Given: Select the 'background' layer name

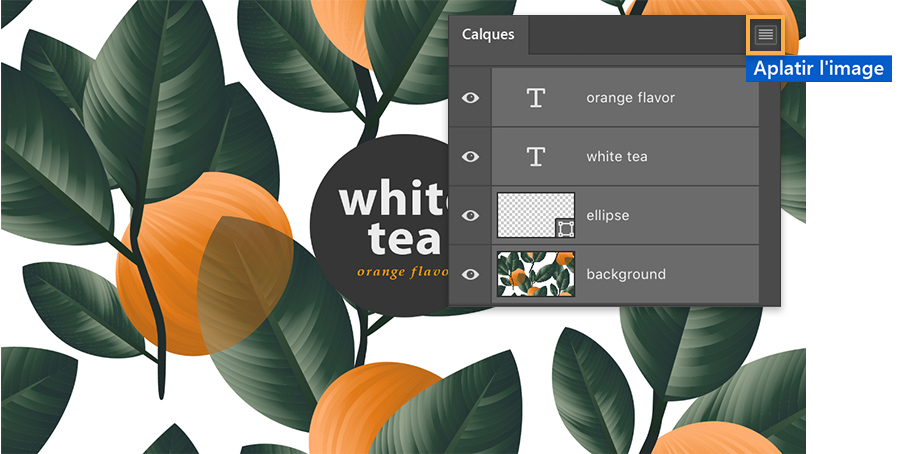Looking at the screenshot, I should pos(626,274).
